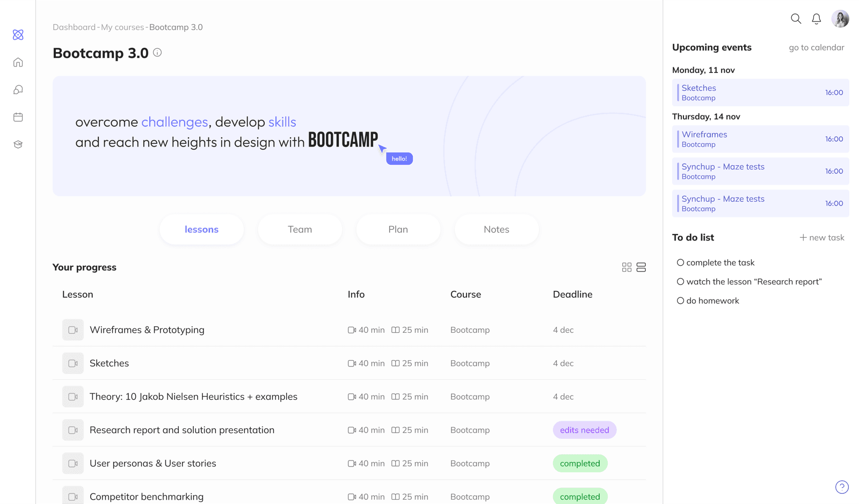Click the 'edits needed' status badge

[584, 430]
